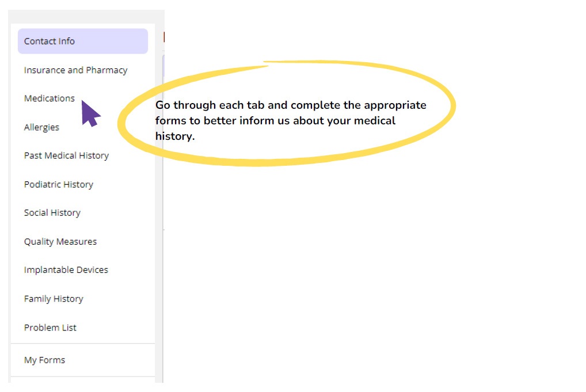The width and height of the screenshot is (586, 392).
Task: Select the Social History tab
Action: click(52, 212)
